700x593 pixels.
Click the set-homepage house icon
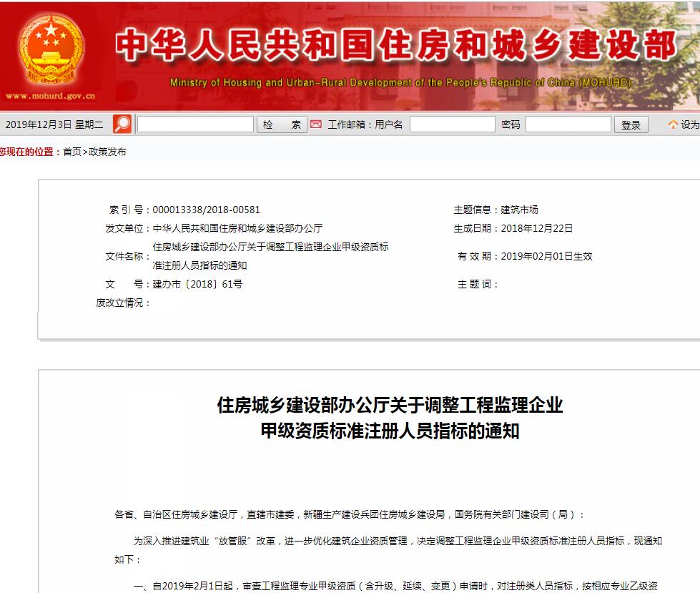click(673, 124)
